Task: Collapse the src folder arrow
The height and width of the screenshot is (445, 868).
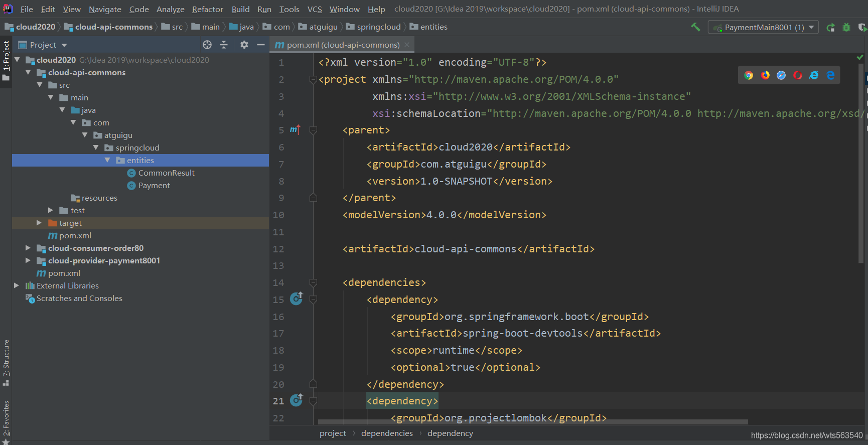Action: 40,85
